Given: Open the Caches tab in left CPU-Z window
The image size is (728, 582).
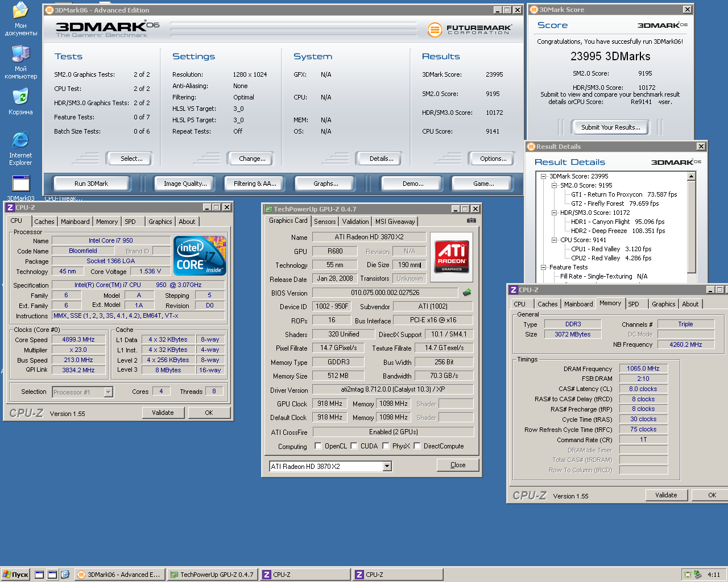Looking at the screenshot, I should [44, 222].
